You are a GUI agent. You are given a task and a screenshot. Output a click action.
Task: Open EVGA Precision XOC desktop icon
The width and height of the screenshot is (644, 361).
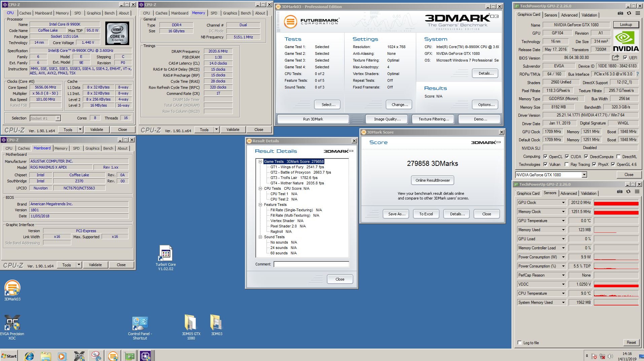(x=12, y=327)
